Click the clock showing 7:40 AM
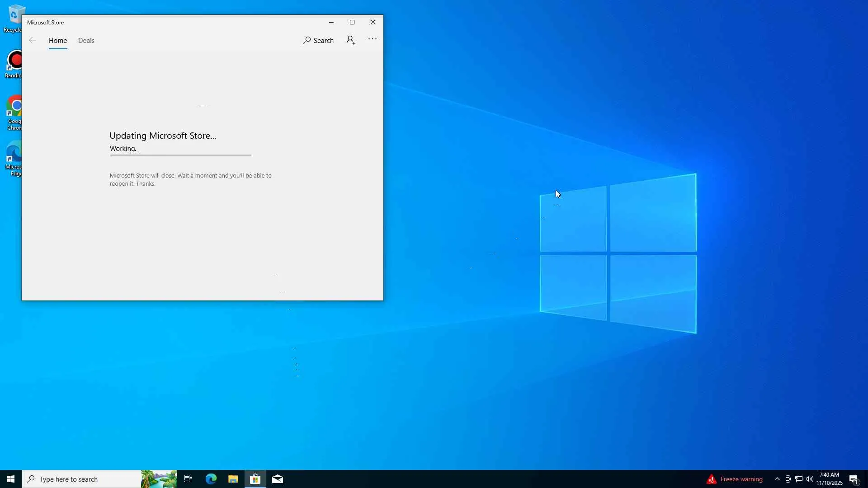The width and height of the screenshot is (868, 488). tap(829, 479)
